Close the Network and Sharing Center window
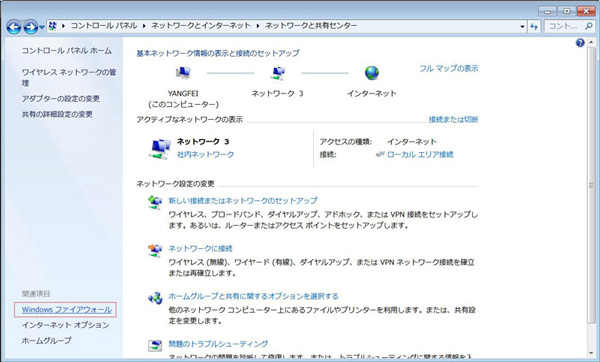This screenshot has width=600, height=362. 585,11
